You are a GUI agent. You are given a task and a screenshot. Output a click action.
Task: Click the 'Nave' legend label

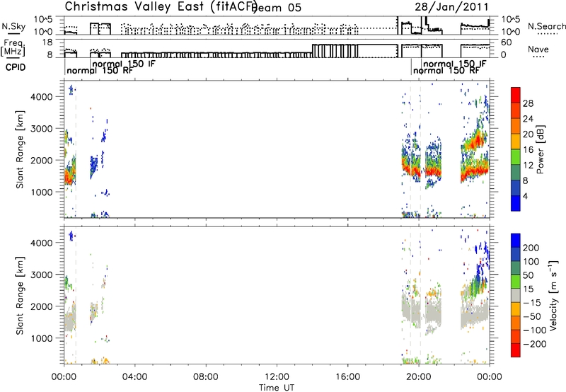coord(538,49)
